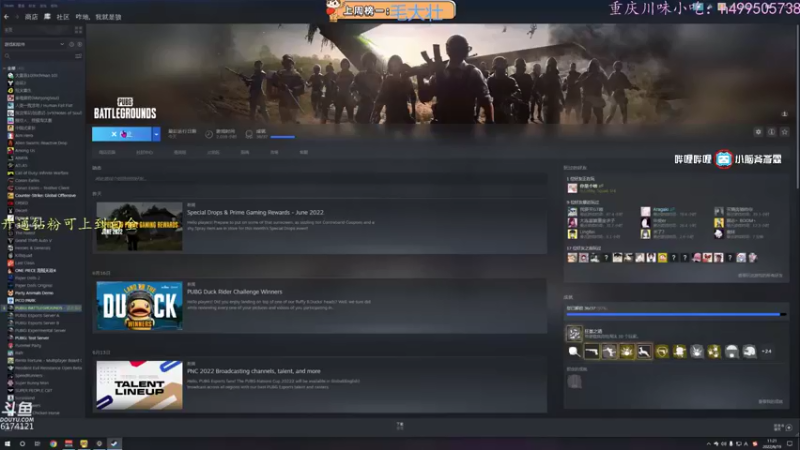
Task: Open the game settings gear icon
Action: coord(758,132)
